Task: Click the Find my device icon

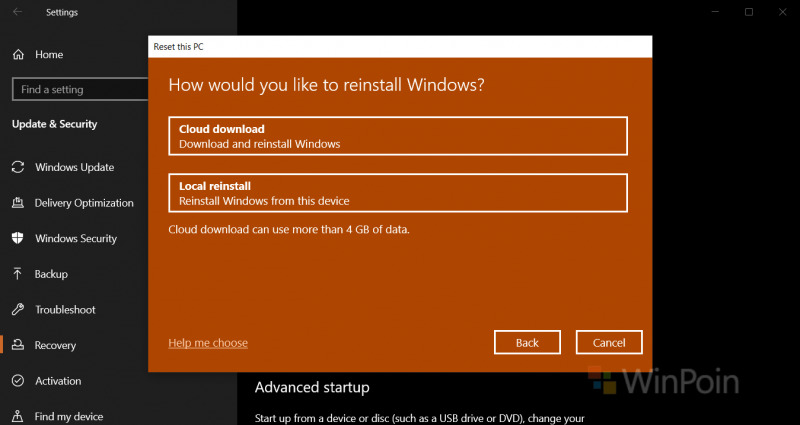Action: (18, 416)
